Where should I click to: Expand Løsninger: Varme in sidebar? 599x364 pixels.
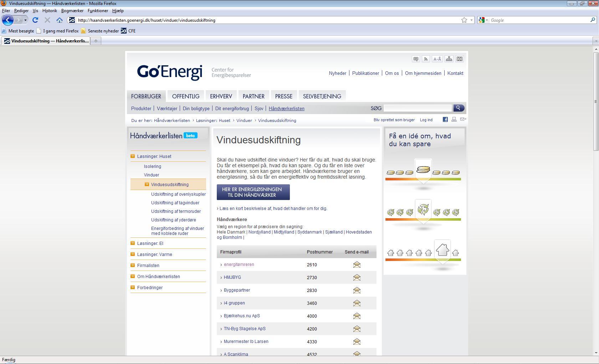pos(154,255)
